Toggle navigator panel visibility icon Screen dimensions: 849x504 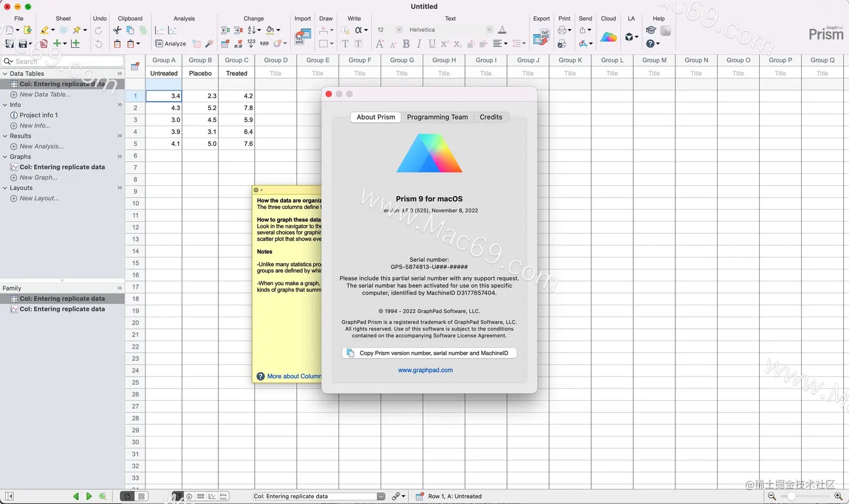pyautogui.click(x=9, y=496)
